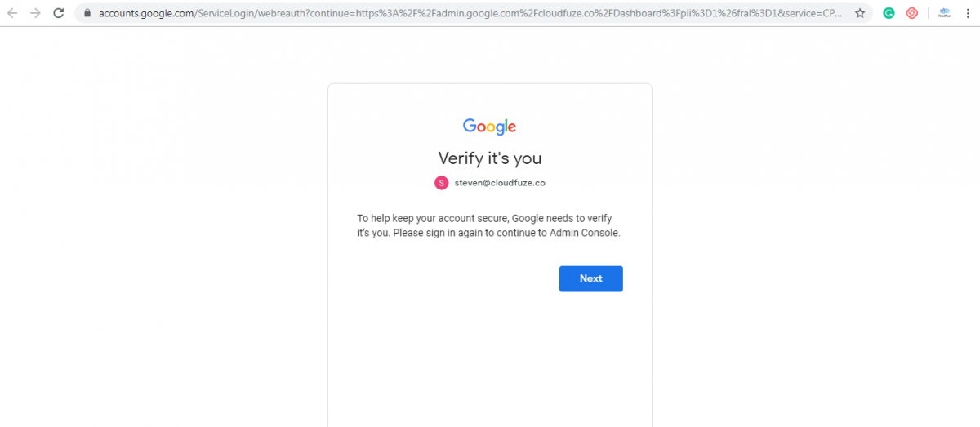Click the pink "S" account avatar

click(x=442, y=183)
